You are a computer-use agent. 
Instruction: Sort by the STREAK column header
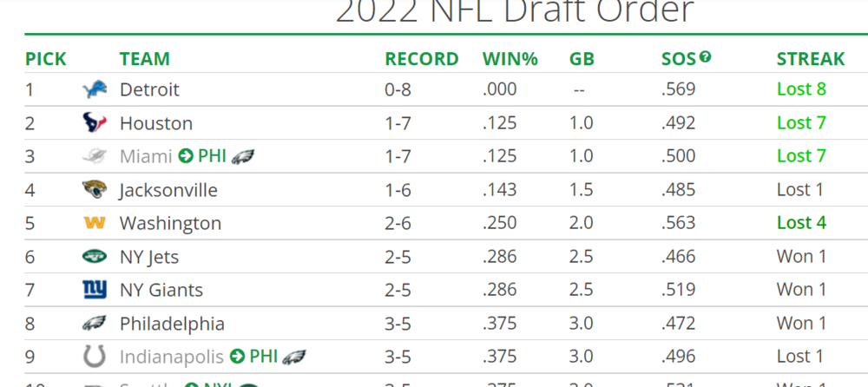click(x=810, y=59)
